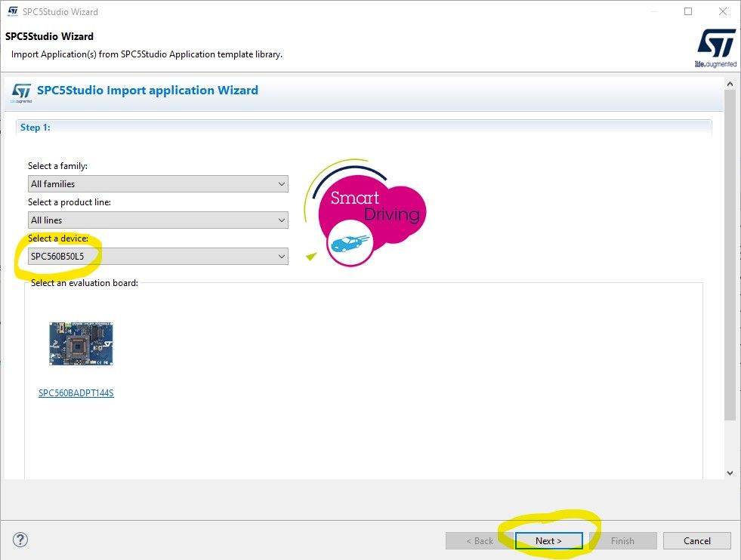Screen dimensions: 741x560
Task: Cancel the SPC5Studio wizard
Action: (696, 540)
